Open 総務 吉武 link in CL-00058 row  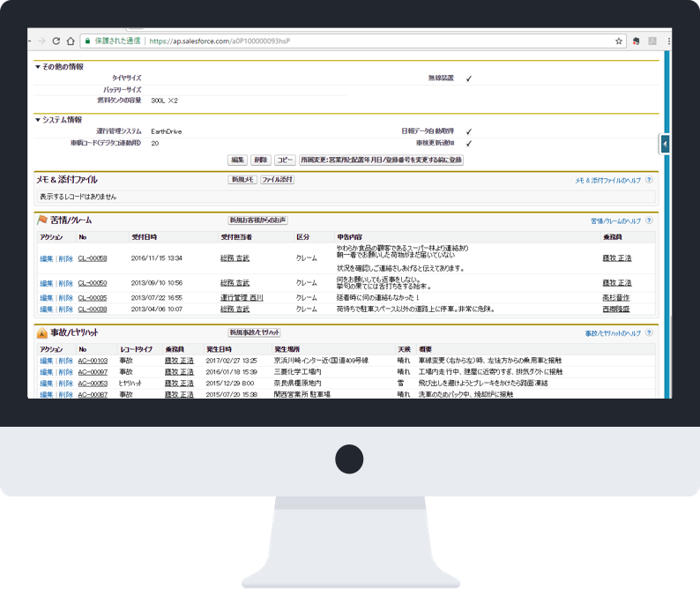(235, 258)
